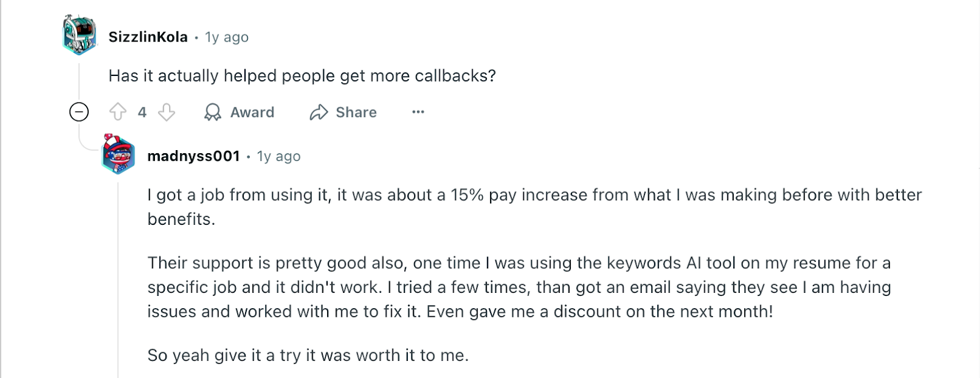Visit the madnyss001 username link
This screenshot has width=980, height=378.
(194, 156)
